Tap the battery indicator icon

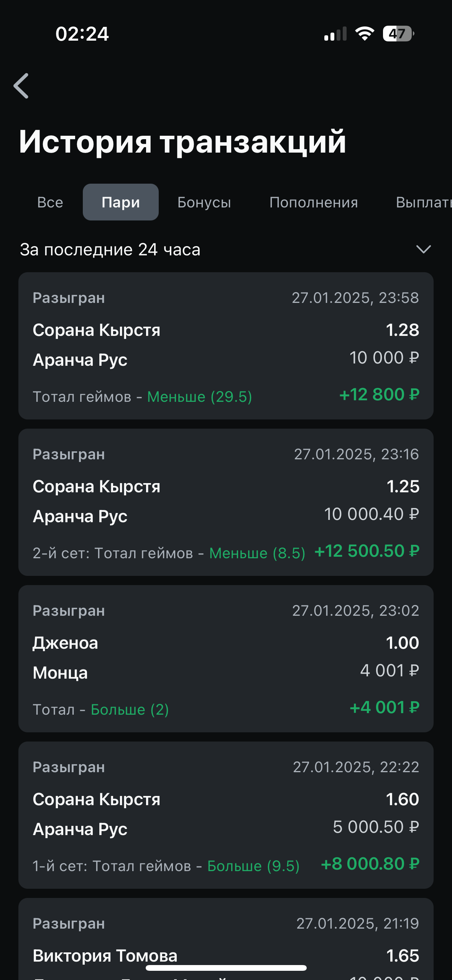[398, 34]
